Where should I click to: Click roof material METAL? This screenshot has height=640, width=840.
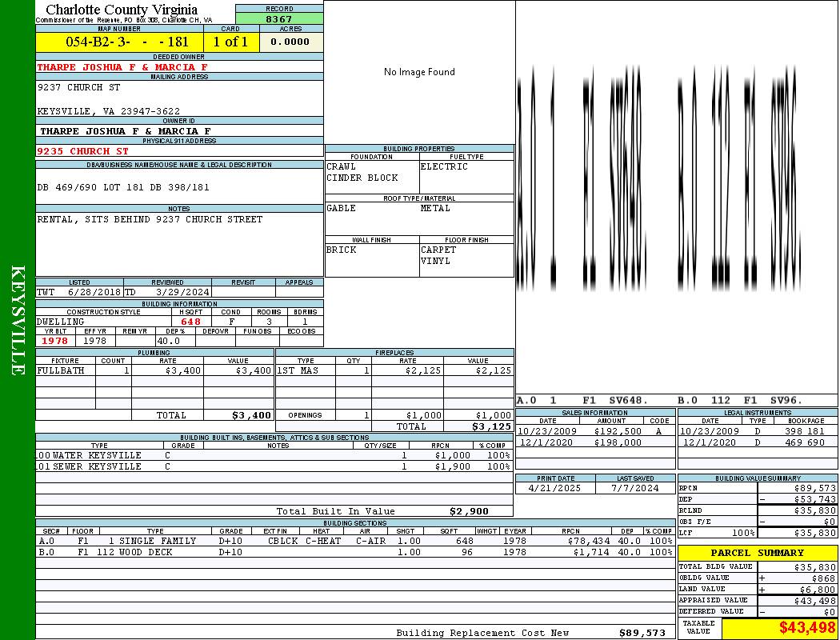(x=435, y=208)
